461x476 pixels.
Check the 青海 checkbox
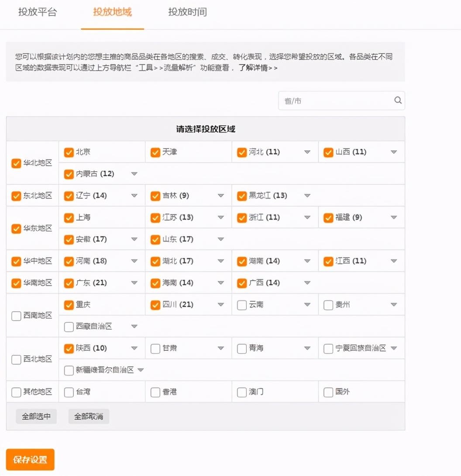pos(242,348)
